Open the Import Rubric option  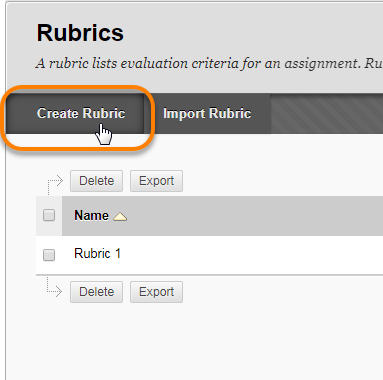point(207,114)
